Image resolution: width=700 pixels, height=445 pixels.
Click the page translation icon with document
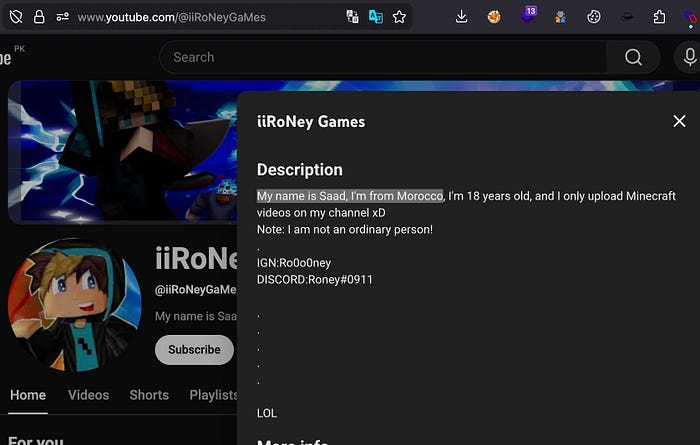pos(352,17)
